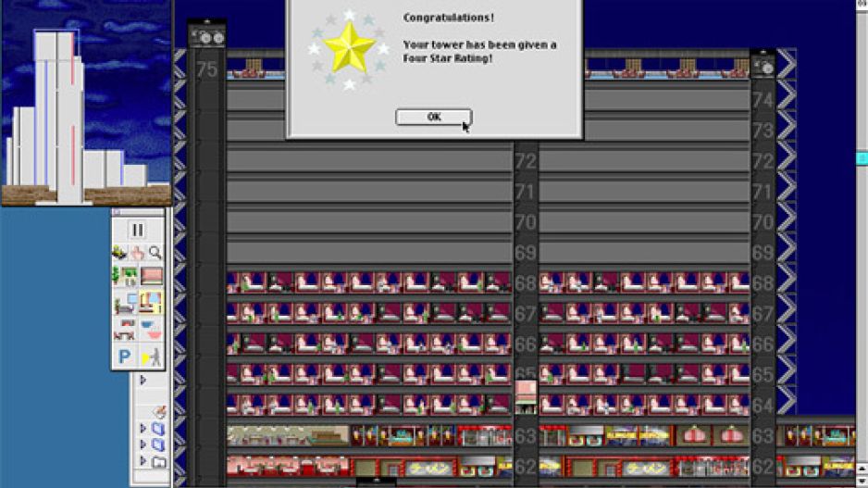The image size is (868, 488).
Task: Expand the triangle beside the upper blue folder
Action: tap(143, 429)
